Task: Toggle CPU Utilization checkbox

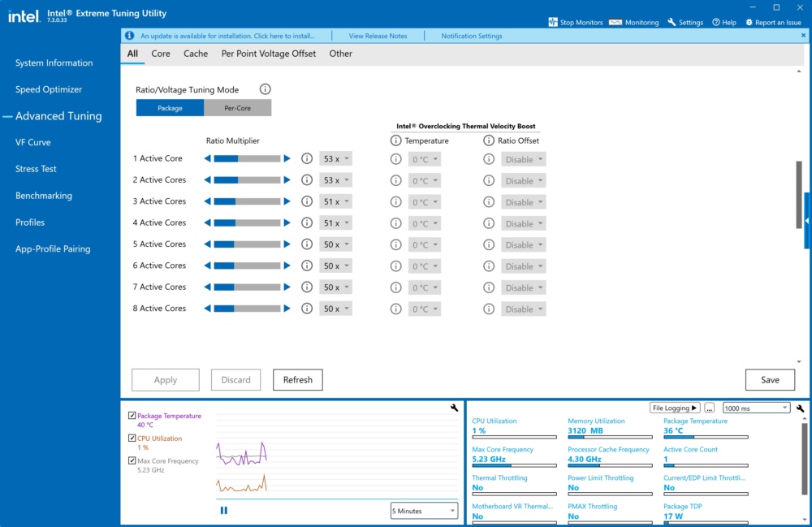Action: click(132, 438)
